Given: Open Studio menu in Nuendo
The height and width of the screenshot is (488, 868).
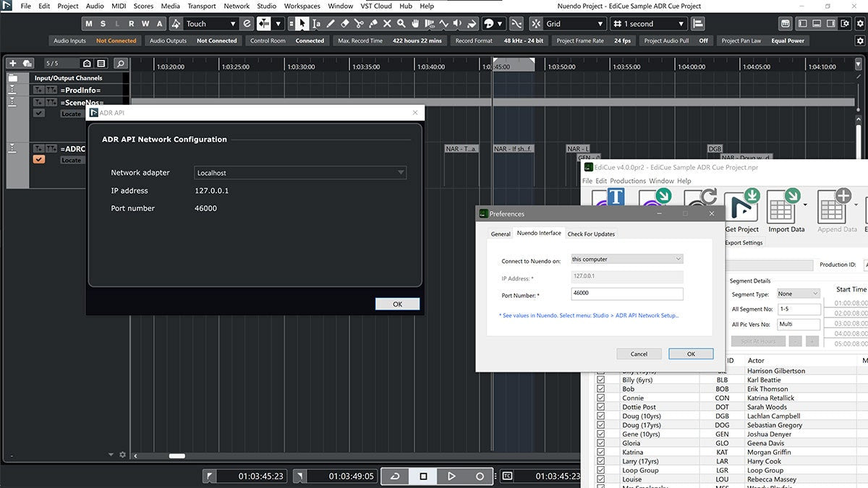Looking at the screenshot, I should [x=266, y=6].
